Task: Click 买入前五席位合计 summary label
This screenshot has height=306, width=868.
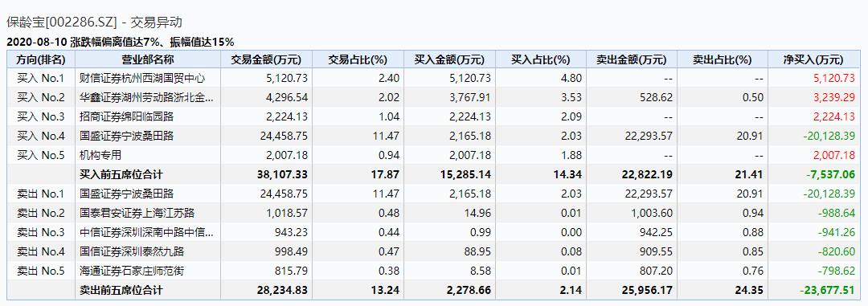Action: coord(121,175)
